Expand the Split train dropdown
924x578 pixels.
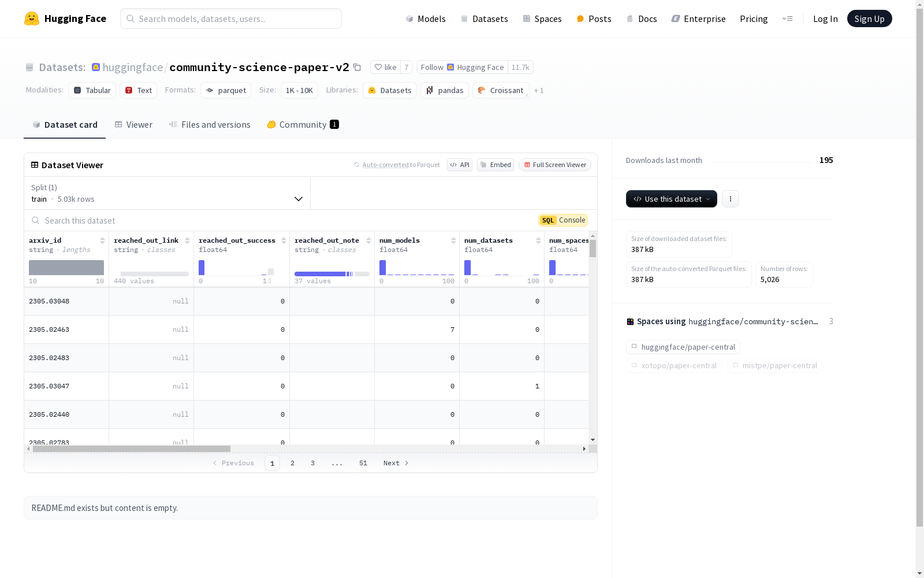pos(167,193)
